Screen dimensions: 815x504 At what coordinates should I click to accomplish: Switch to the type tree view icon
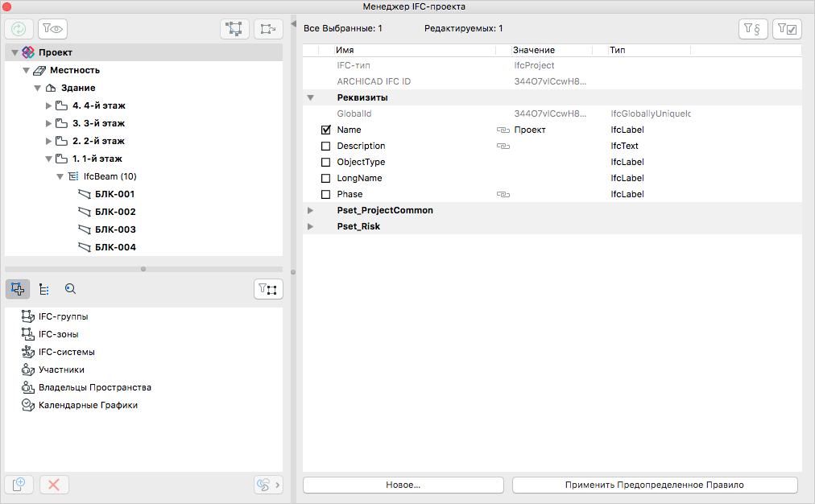pyautogui.click(x=44, y=289)
